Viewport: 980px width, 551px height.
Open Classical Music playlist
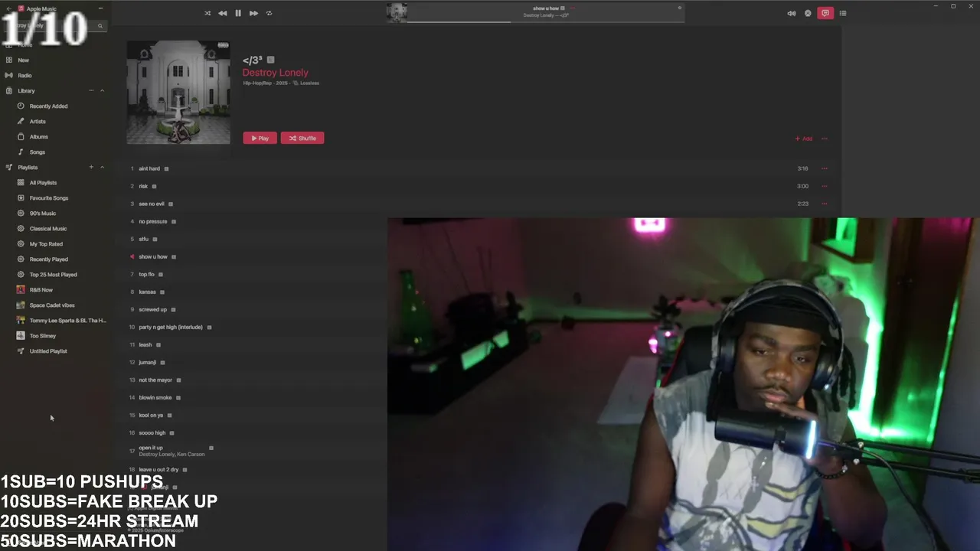[x=47, y=228]
